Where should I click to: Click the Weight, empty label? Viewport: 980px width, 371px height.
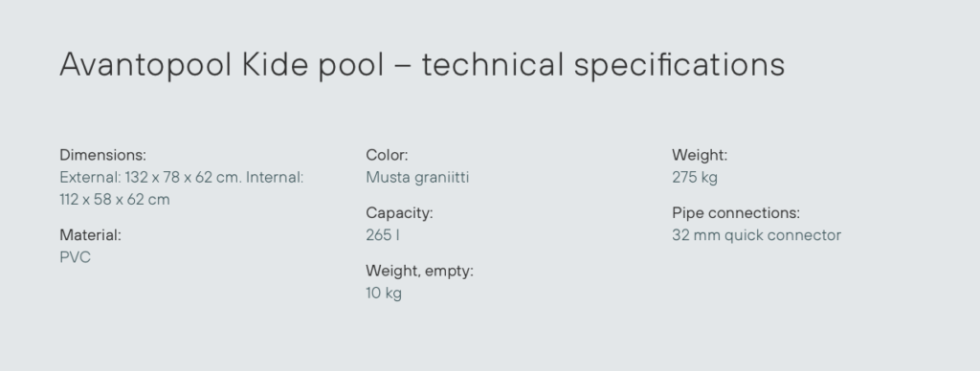coord(419,271)
